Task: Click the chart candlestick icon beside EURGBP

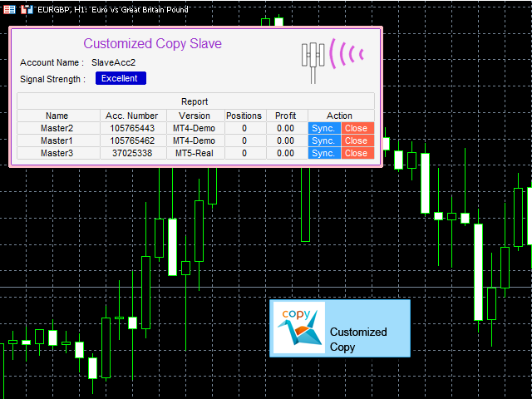Action: 27,9
